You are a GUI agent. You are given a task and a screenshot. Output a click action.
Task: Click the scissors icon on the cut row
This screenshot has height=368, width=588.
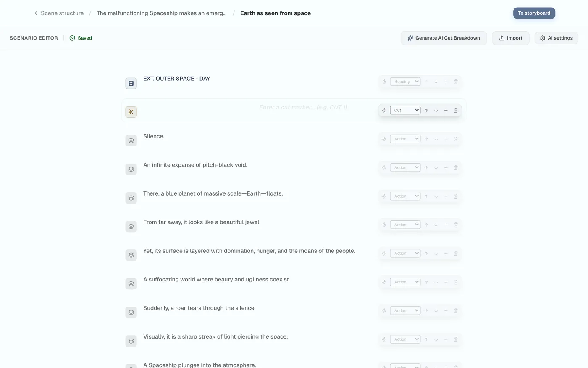point(131,112)
